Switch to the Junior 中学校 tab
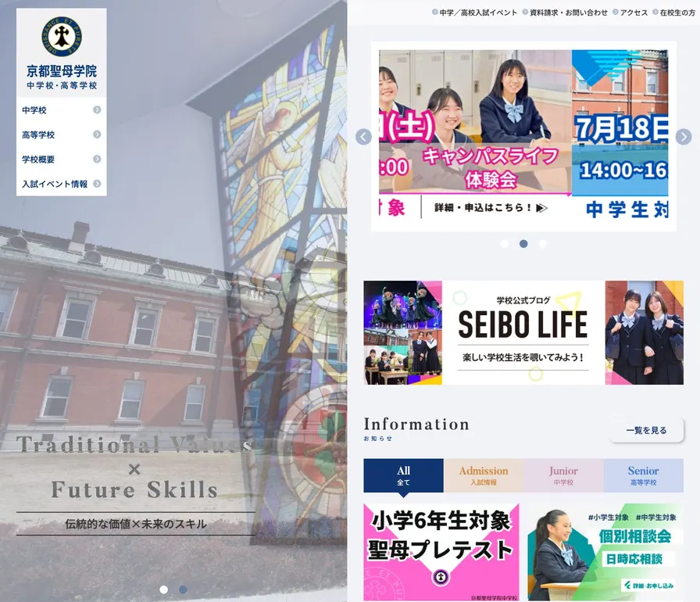The height and width of the screenshot is (602, 700). tap(563, 475)
